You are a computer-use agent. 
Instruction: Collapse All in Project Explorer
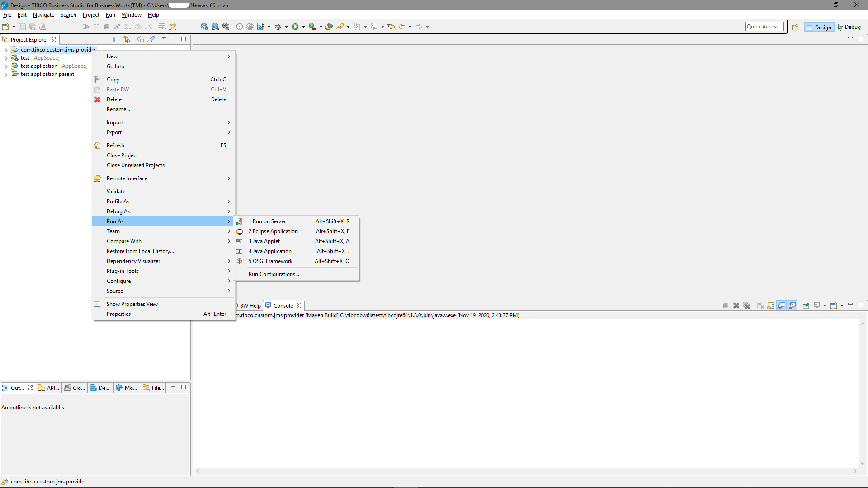click(116, 39)
